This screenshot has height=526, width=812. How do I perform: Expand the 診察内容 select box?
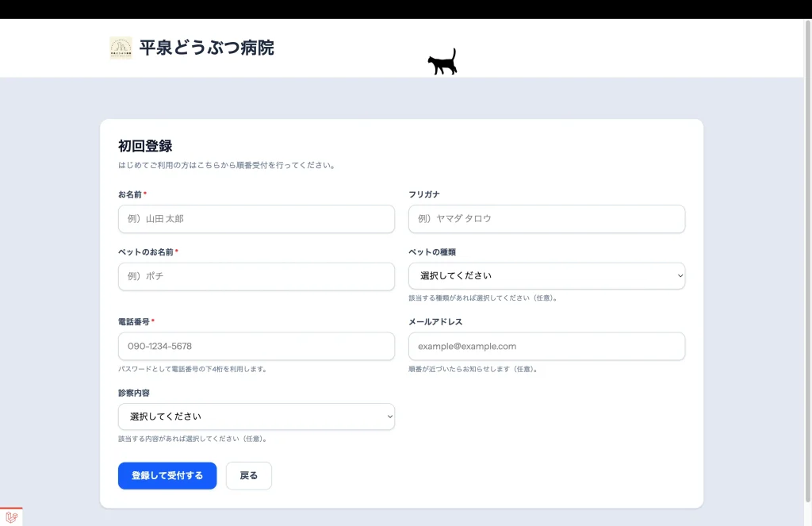[x=256, y=417]
